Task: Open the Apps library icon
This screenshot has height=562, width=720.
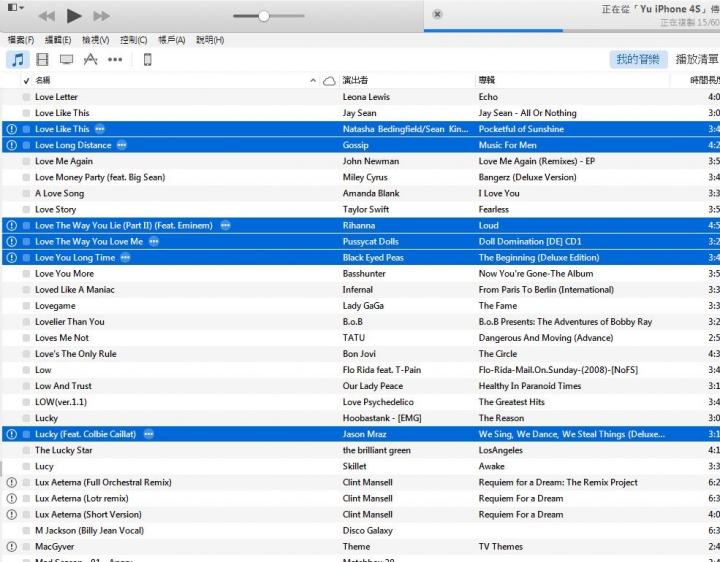Action: click(90, 59)
